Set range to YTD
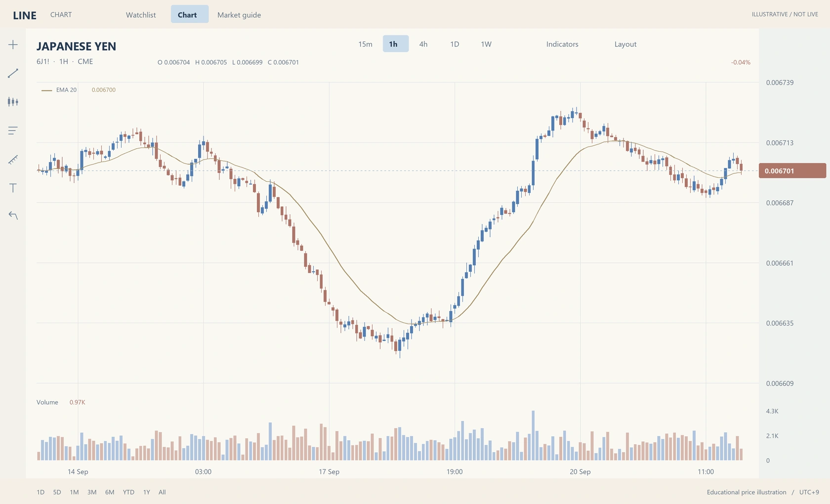This screenshot has width=830, height=504. pyautogui.click(x=128, y=492)
